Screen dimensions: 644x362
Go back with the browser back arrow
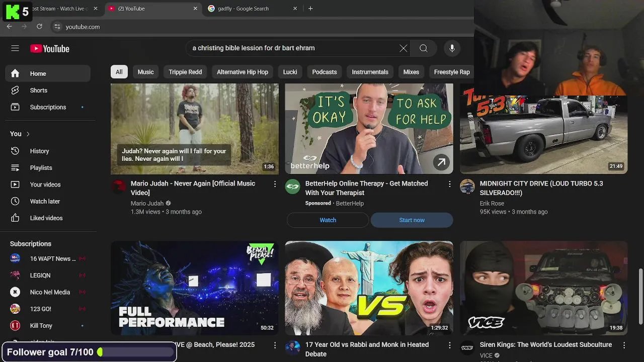(9, 27)
